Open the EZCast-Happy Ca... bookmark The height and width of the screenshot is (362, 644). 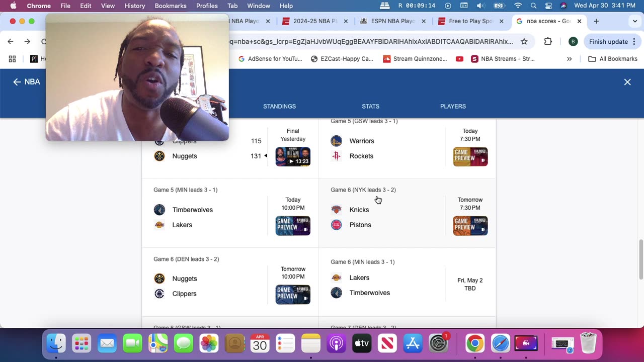coord(342,59)
